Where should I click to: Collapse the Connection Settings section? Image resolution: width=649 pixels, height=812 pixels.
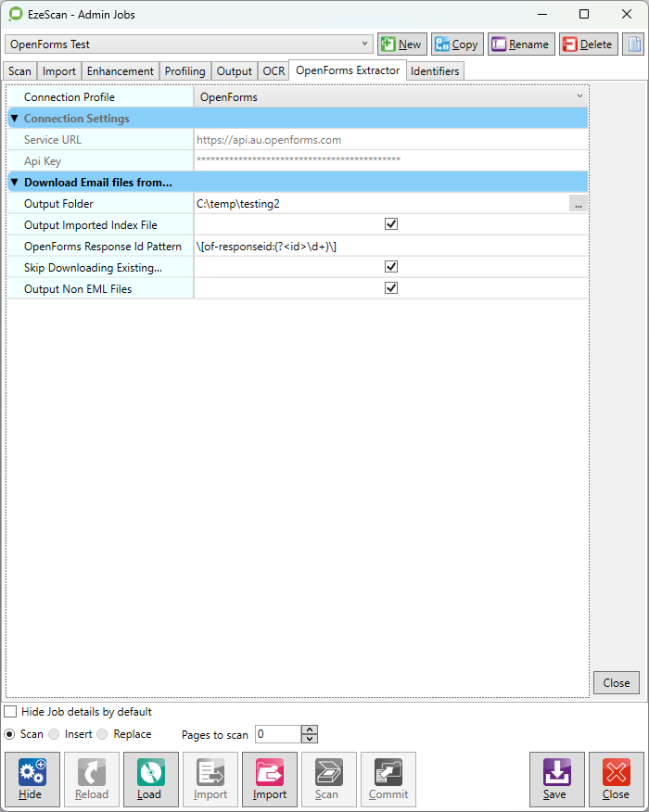pyautogui.click(x=14, y=119)
